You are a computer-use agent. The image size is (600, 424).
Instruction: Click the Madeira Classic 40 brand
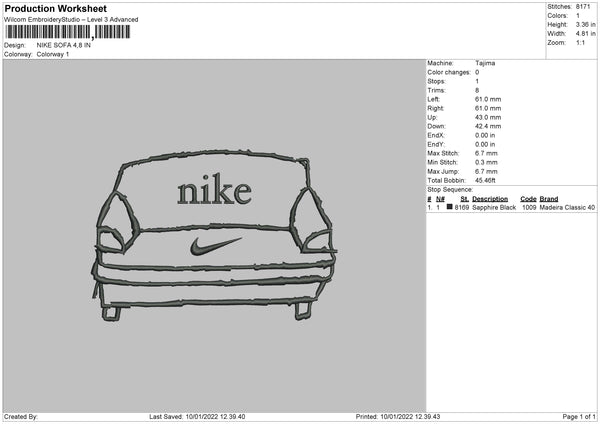[567, 207]
